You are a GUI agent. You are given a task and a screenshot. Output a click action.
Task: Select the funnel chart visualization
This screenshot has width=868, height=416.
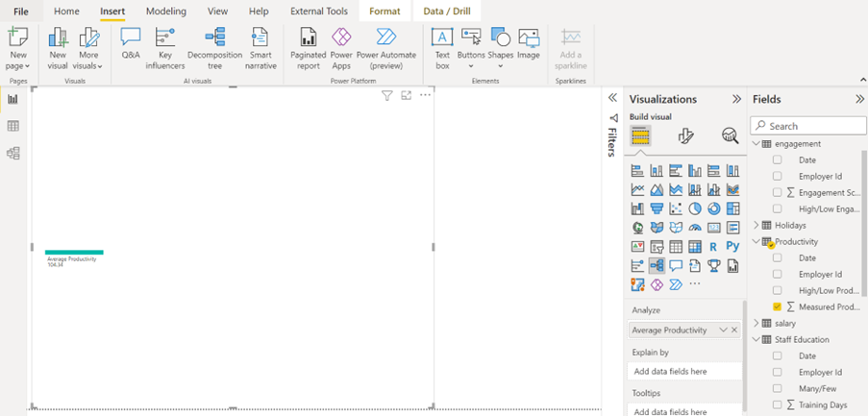(657, 208)
